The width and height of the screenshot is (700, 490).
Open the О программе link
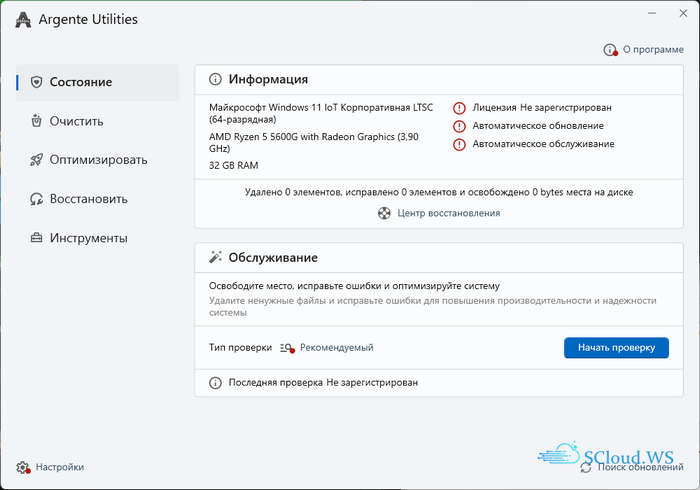coord(653,50)
